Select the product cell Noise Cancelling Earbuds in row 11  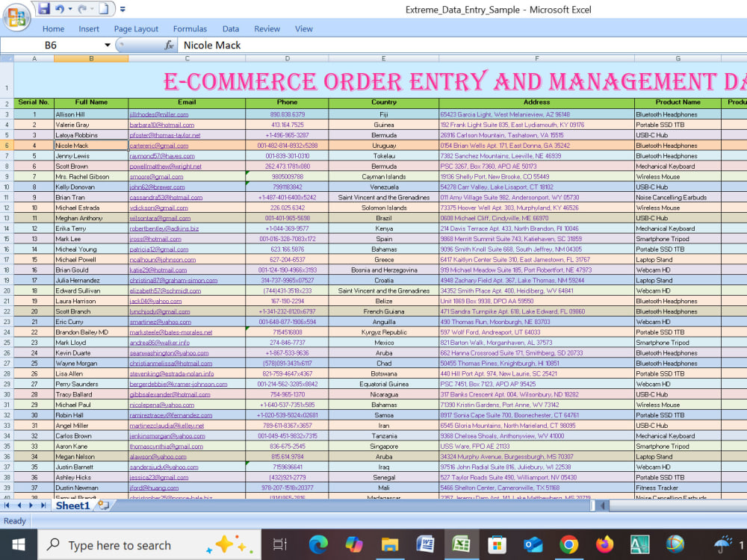pyautogui.click(x=678, y=198)
